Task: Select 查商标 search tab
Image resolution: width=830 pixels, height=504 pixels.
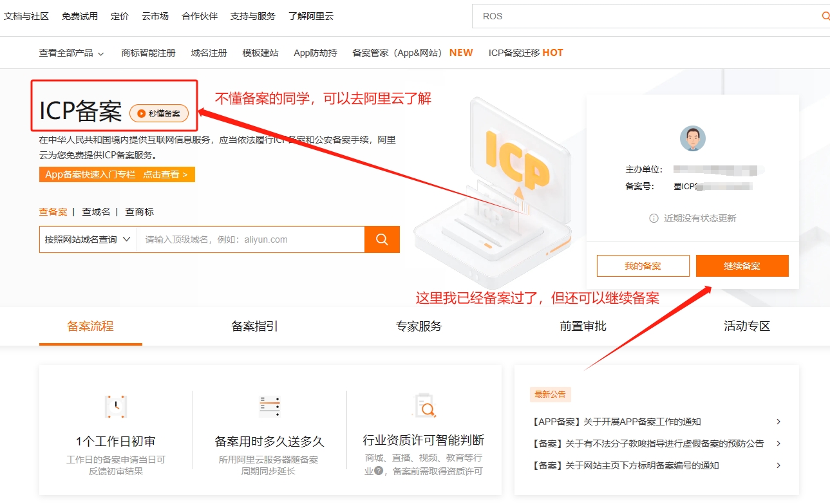Action: tap(140, 212)
